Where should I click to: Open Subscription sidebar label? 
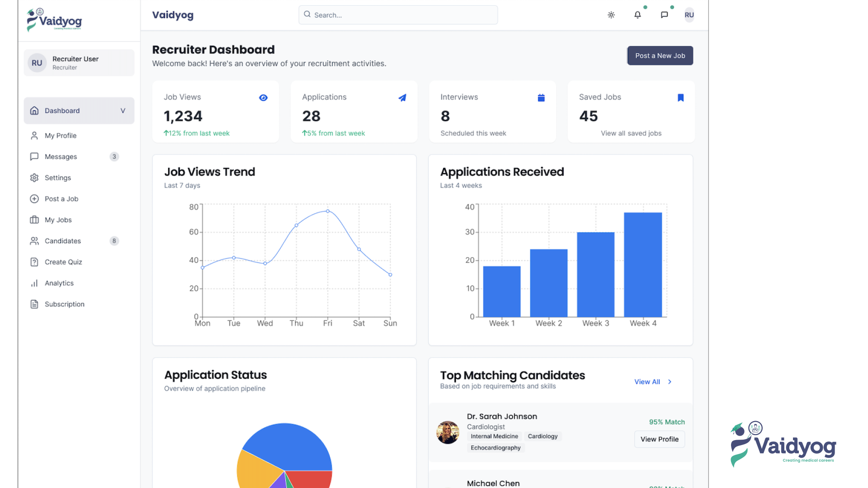pyautogui.click(x=65, y=304)
